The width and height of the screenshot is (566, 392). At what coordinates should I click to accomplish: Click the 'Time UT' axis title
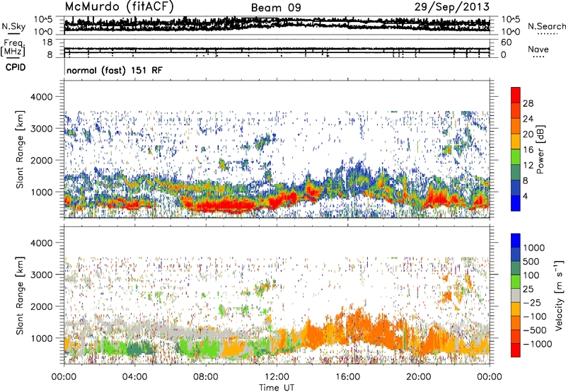(x=277, y=388)
